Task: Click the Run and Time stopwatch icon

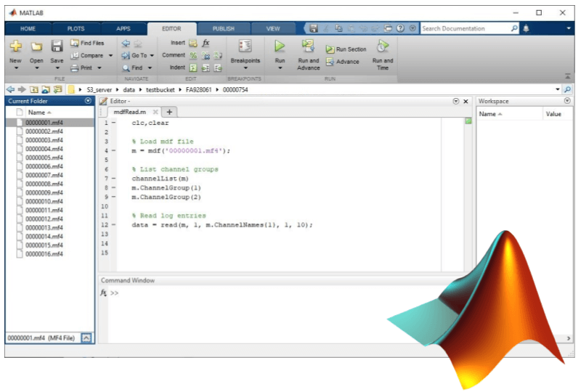Action: tap(383, 46)
